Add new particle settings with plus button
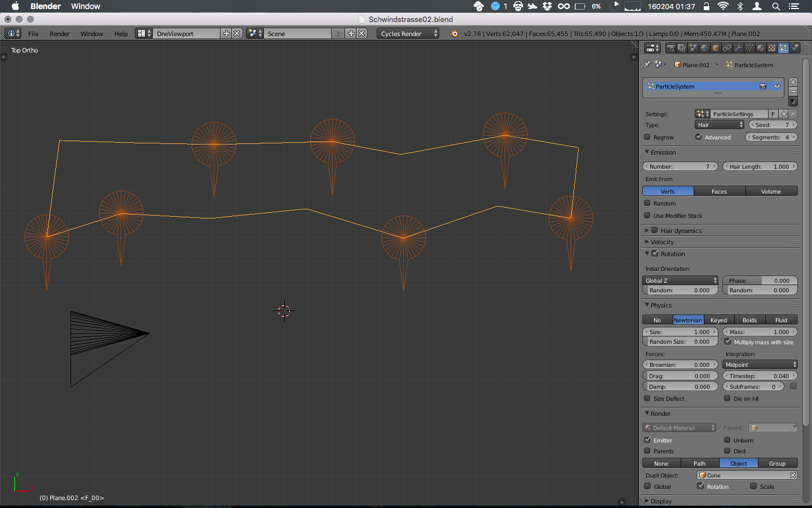Image resolution: width=812 pixels, height=508 pixels. click(783, 114)
